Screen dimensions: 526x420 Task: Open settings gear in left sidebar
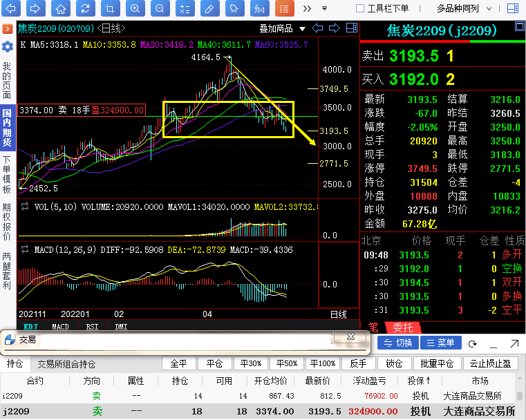[x=7, y=46]
